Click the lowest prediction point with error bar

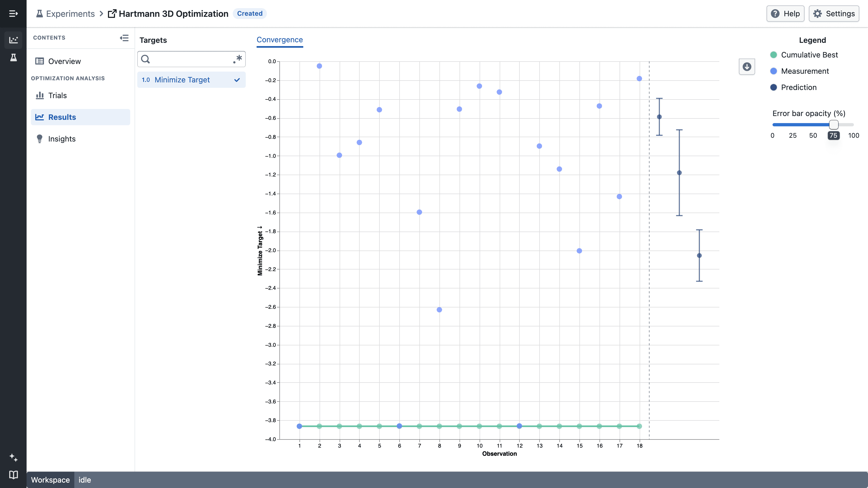coord(699,256)
